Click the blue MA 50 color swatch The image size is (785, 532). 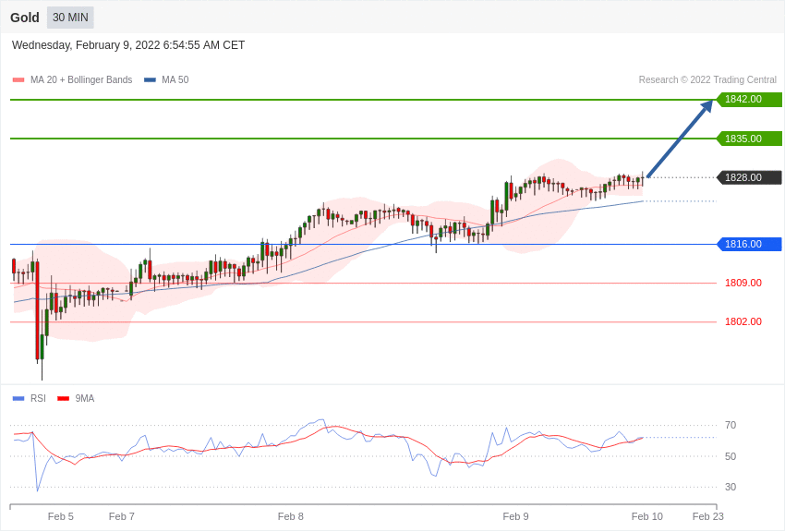(x=150, y=80)
